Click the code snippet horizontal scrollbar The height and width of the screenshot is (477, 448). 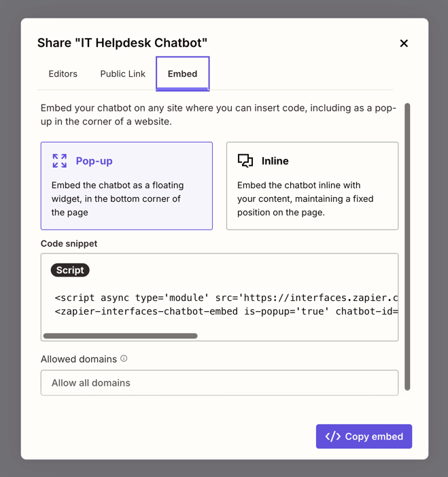[x=120, y=336]
